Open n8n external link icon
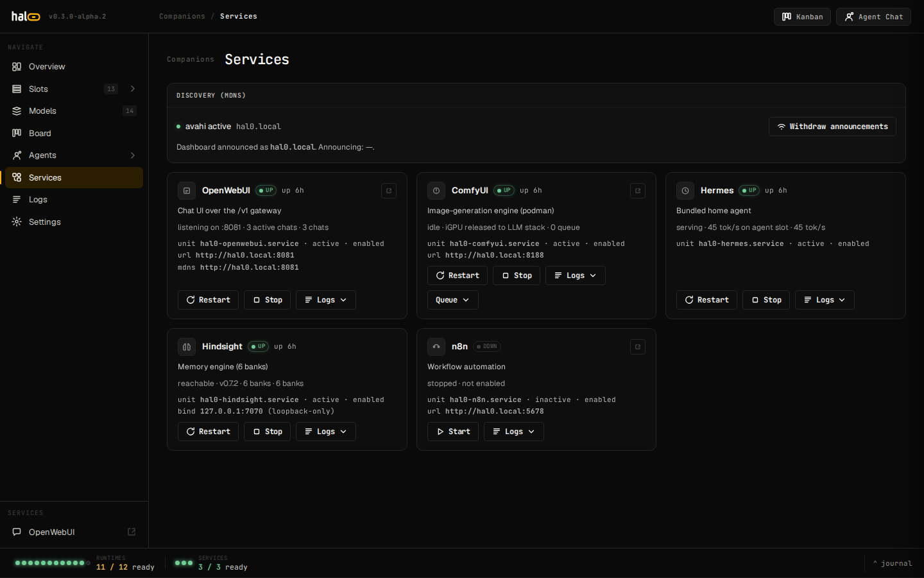924x578 pixels. pyautogui.click(x=638, y=347)
